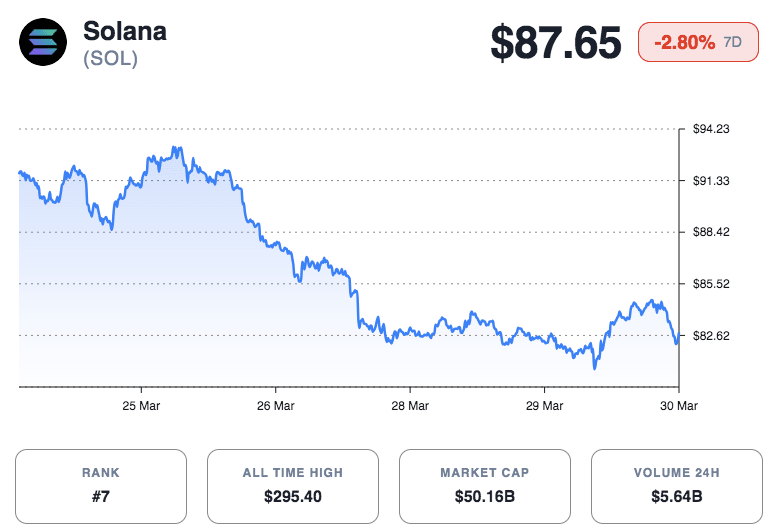
Task: Click the 26 Mar date marker
Action: (275, 406)
